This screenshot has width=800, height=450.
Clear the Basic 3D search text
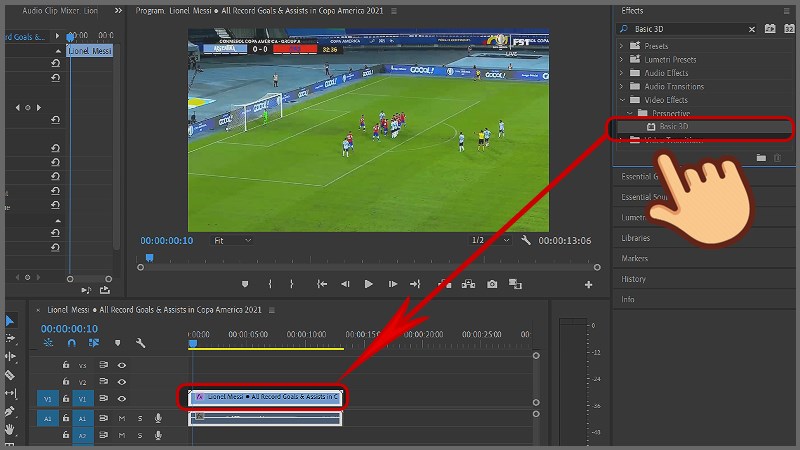click(752, 30)
